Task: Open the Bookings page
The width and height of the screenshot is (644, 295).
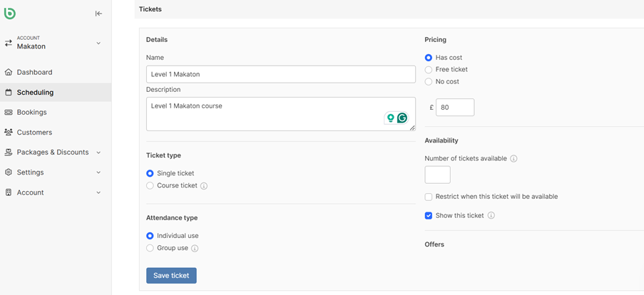Action: [31, 113]
